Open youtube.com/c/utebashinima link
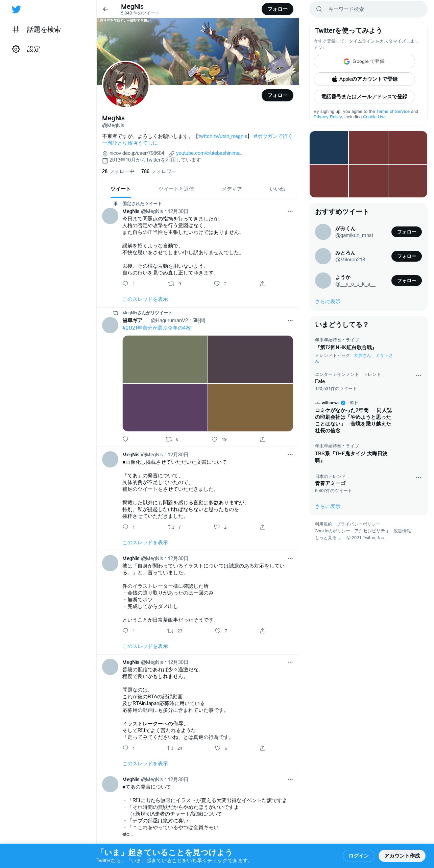The height and width of the screenshot is (868, 434). [x=210, y=153]
